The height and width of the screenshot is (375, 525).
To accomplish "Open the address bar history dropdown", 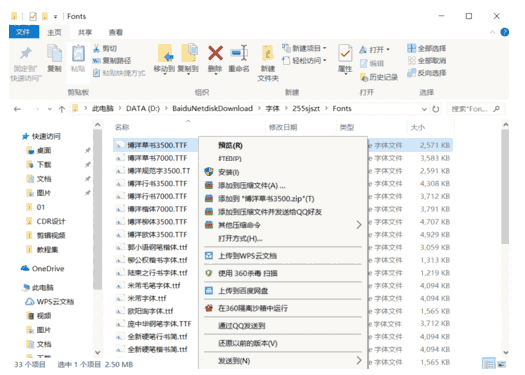I will pyautogui.click(x=424, y=109).
